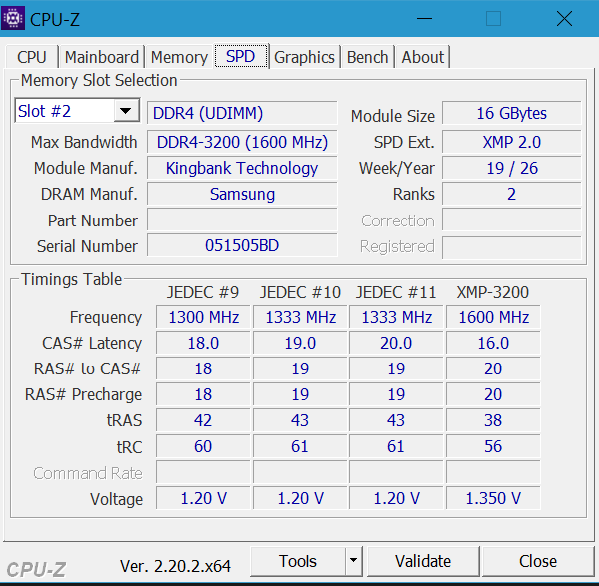Click tRC value 56
599x586 pixels.
tap(493, 446)
